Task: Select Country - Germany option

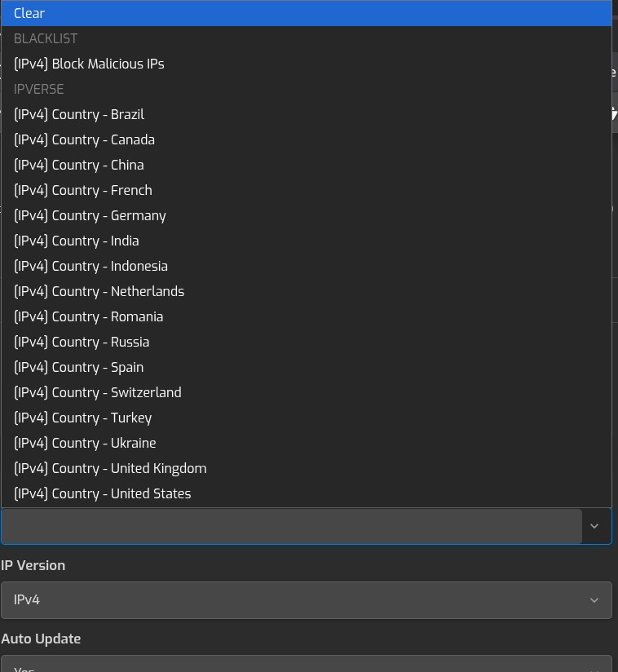Action: pyautogui.click(x=90, y=215)
